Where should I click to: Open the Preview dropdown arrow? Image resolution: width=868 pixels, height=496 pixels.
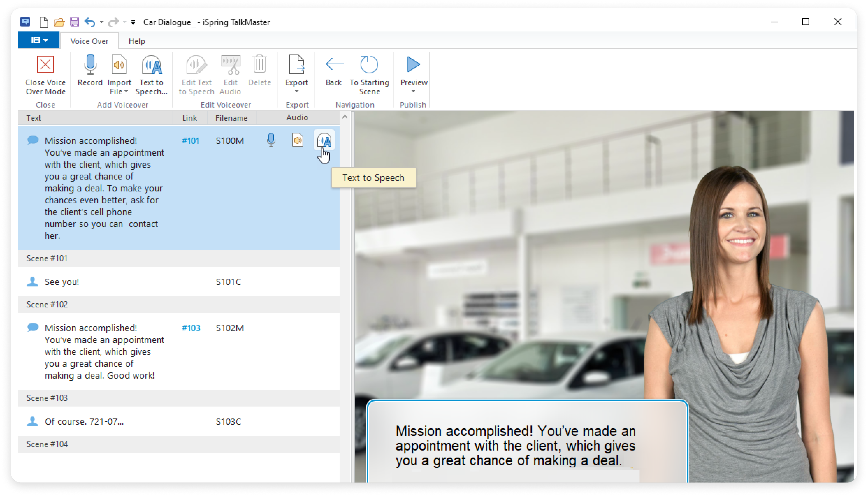click(413, 92)
